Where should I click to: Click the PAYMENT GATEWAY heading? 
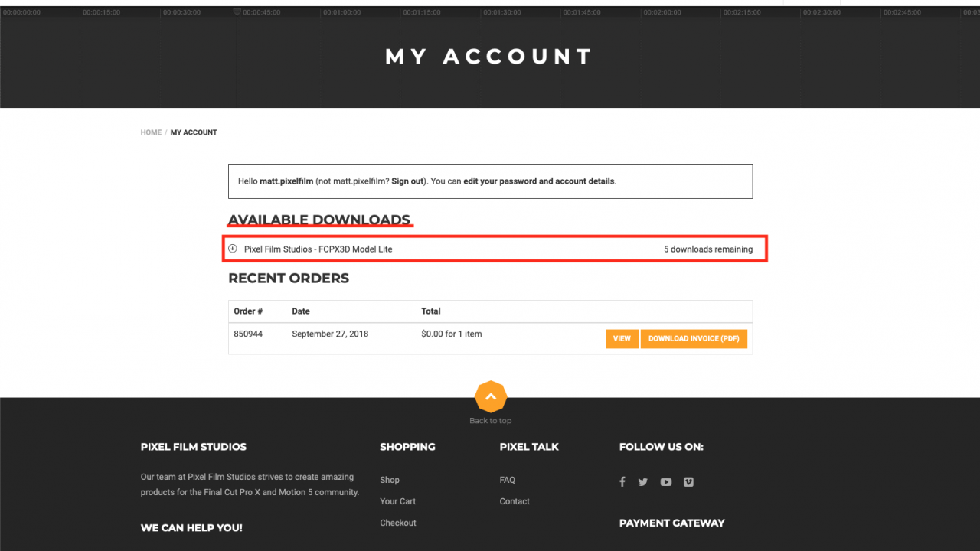(672, 523)
